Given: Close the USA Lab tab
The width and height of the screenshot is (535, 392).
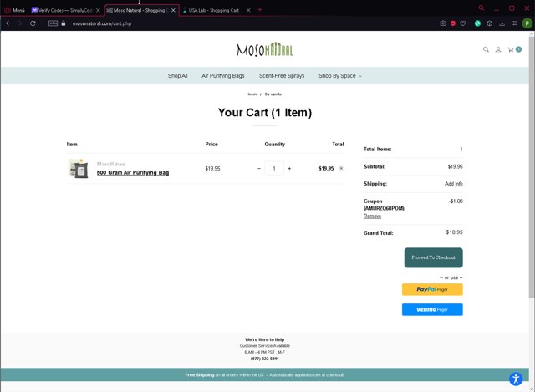Looking at the screenshot, I should 248,10.
